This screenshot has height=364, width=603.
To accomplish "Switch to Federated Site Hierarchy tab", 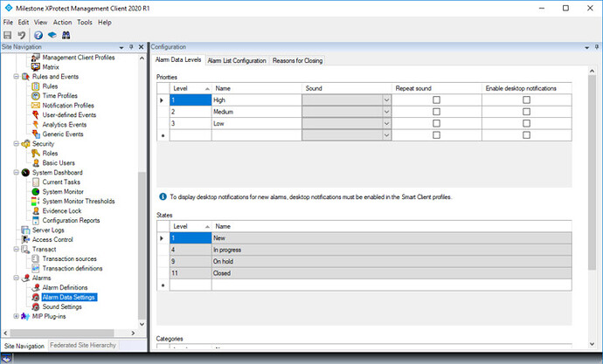I will click(x=83, y=345).
